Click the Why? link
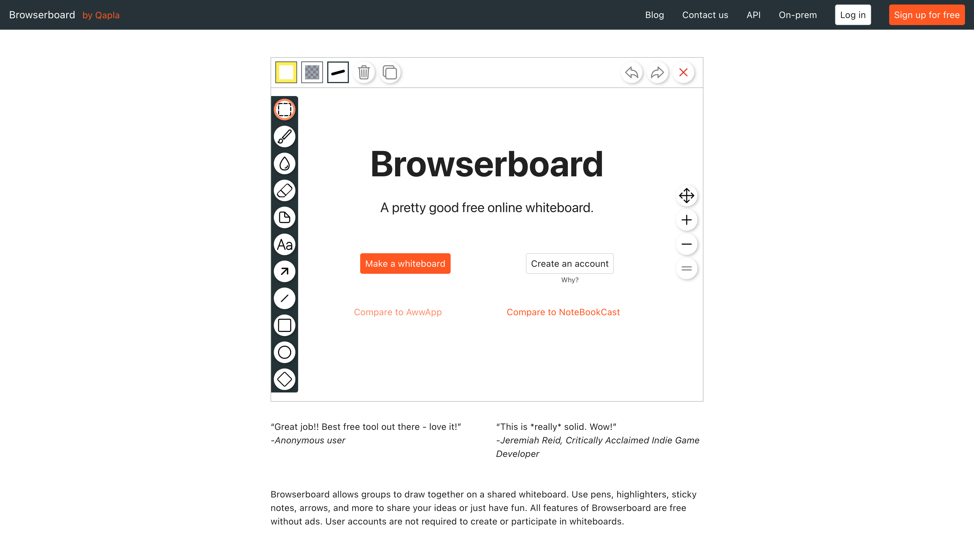 click(569, 280)
